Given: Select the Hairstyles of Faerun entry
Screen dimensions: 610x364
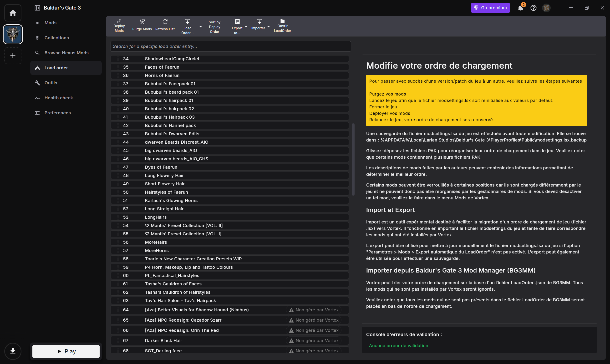Looking at the screenshot, I should click(x=229, y=192).
